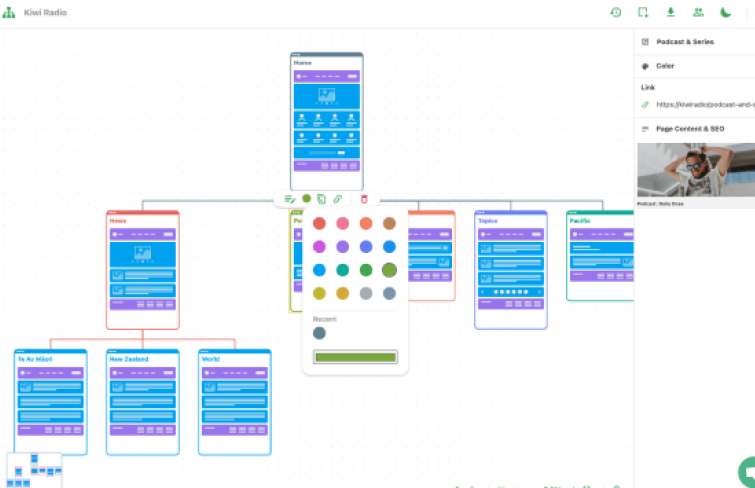The image size is (755, 488).
Task: Select the Pacific page card
Action: 600,256
